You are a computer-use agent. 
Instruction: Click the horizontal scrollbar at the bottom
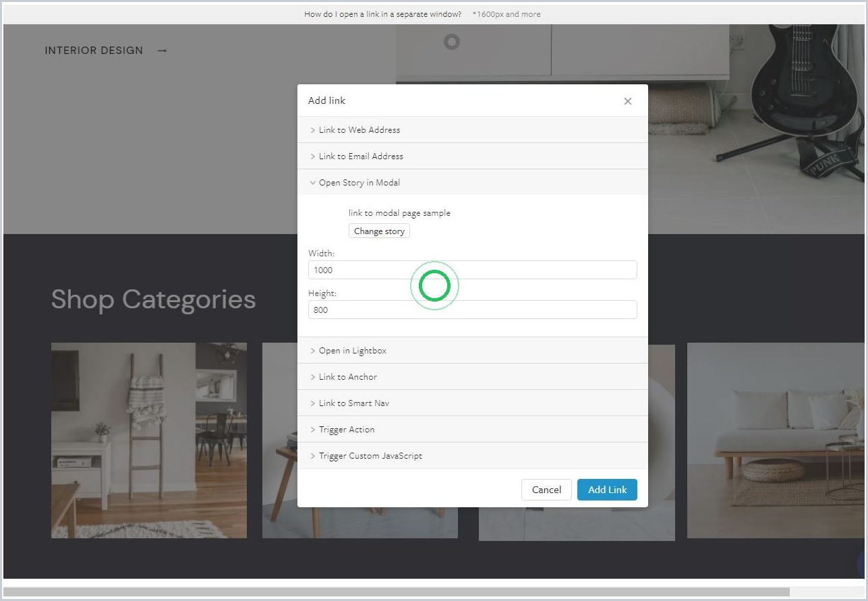point(397,592)
